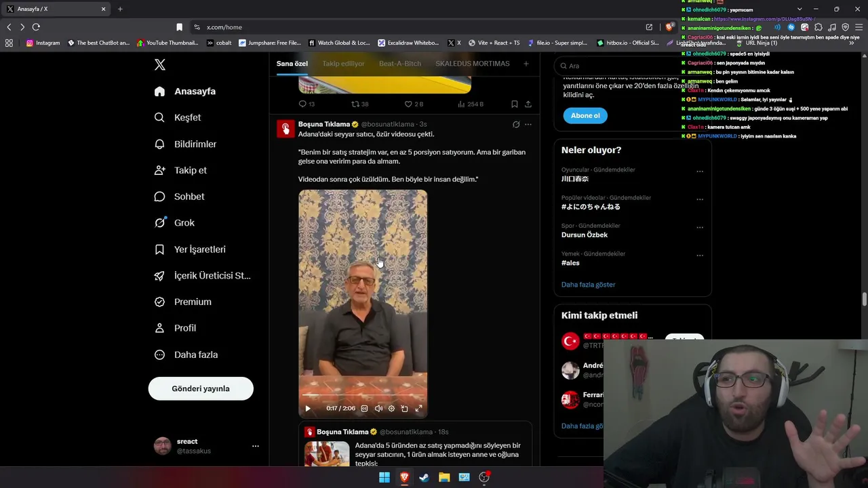The height and width of the screenshot is (488, 868).
Task: Open Premium in the sidebar
Action: pos(182,302)
